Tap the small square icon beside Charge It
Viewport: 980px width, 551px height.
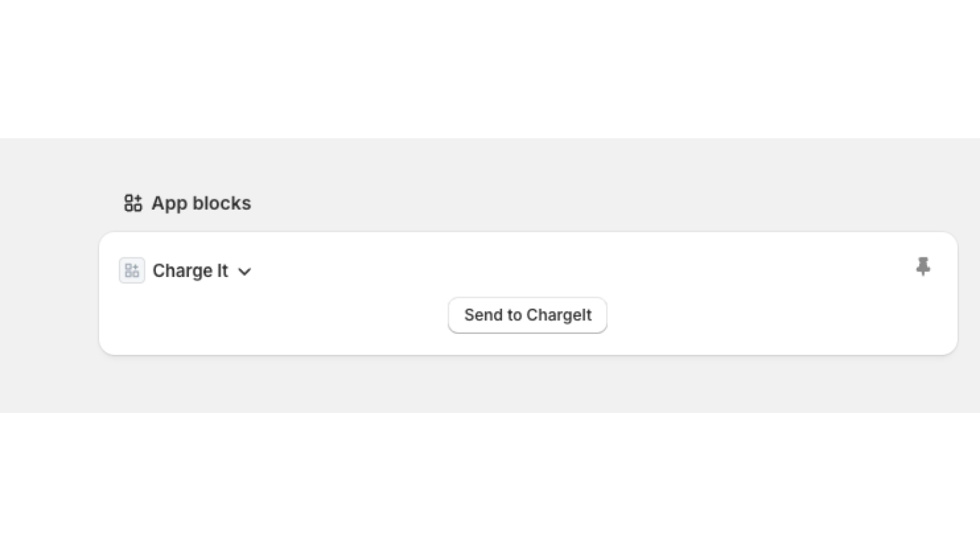coord(132,270)
